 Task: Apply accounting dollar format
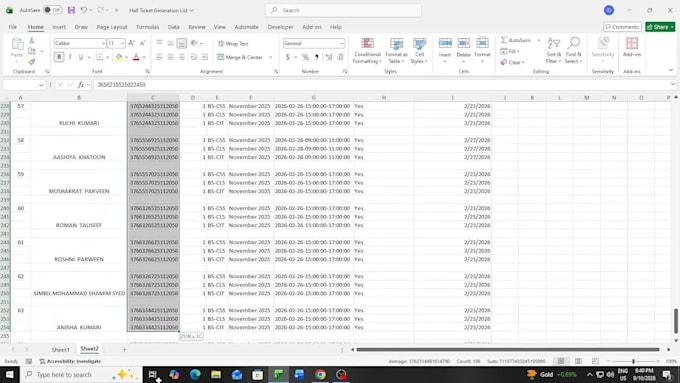288,57
